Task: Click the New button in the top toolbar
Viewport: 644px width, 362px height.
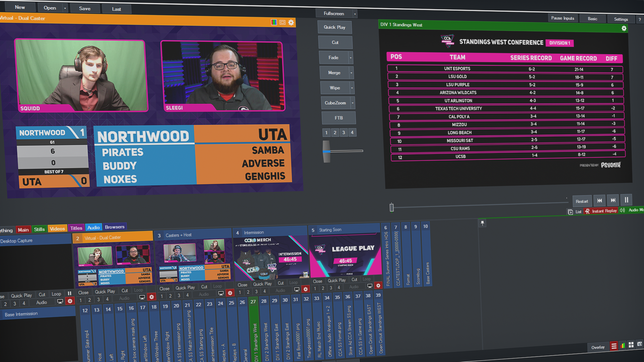Action: (20, 7)
